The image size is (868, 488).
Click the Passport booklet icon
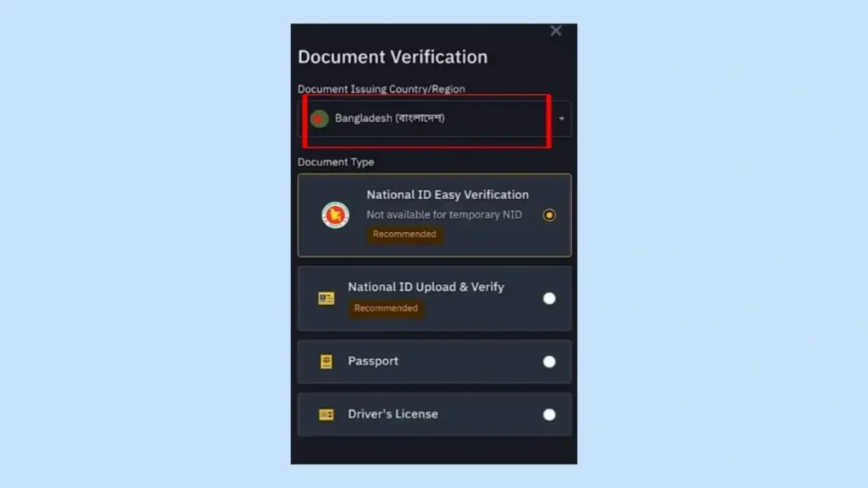pos(326,361)
